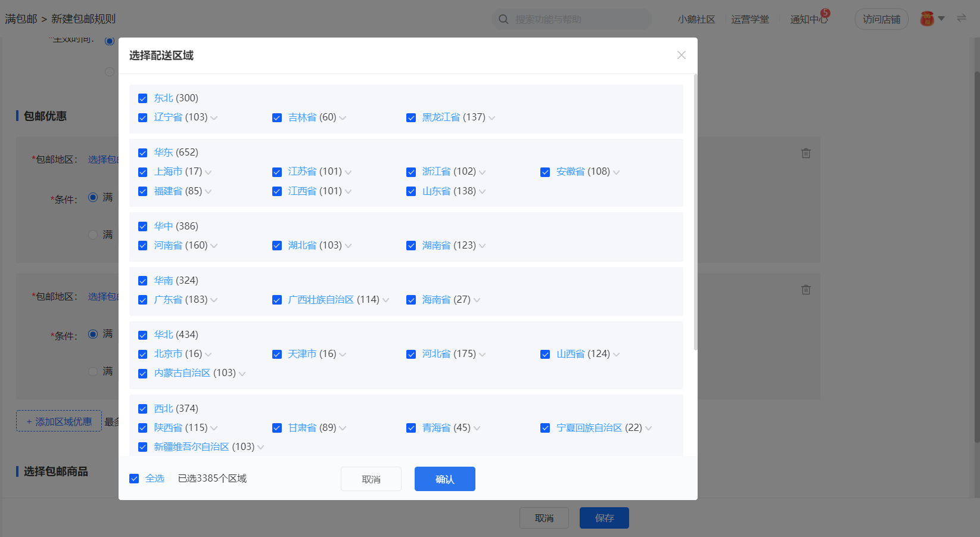The width and height of the screenshot is (980, 537).
Task: Click the 湖北省 (103) label
Action: 315,245
